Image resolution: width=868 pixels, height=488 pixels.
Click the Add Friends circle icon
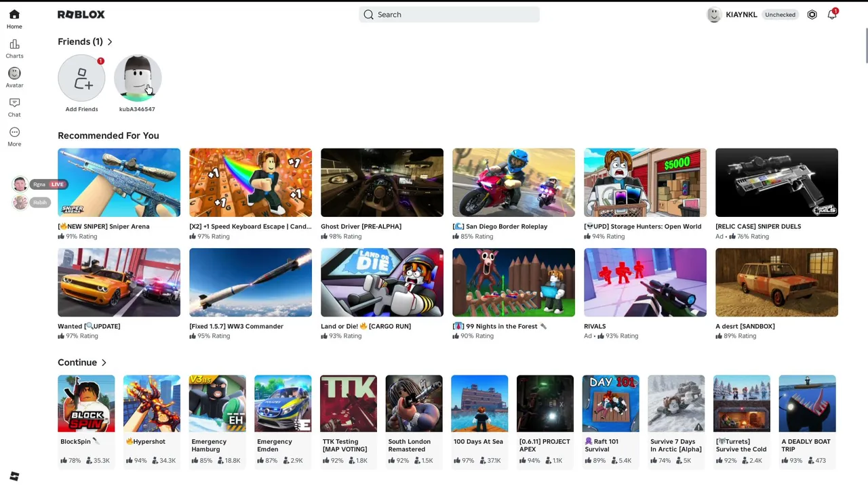tap(81, 79)
